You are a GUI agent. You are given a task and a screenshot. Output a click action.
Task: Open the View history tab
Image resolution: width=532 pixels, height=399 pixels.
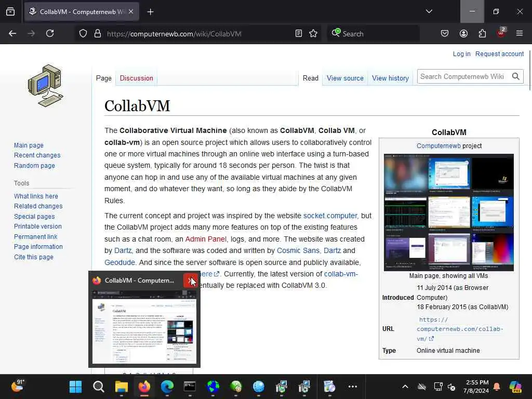tap(390, 78)
